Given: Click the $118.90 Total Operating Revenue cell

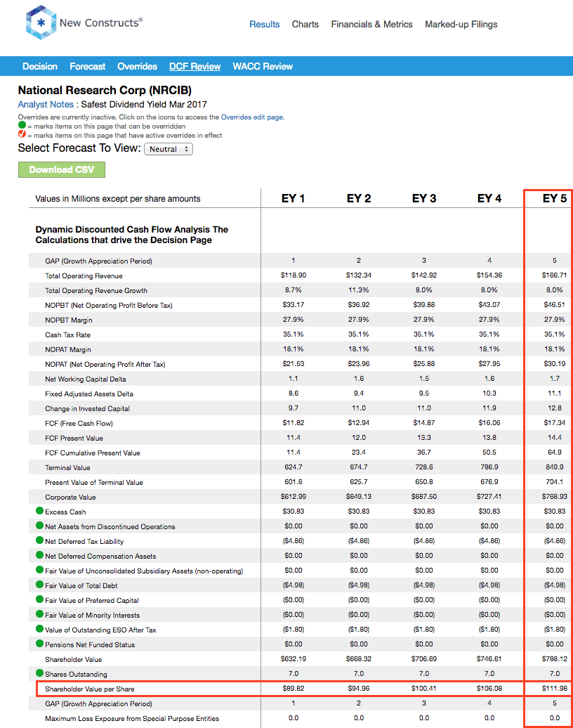Looking at the screenshot, I should pos(294,275).
